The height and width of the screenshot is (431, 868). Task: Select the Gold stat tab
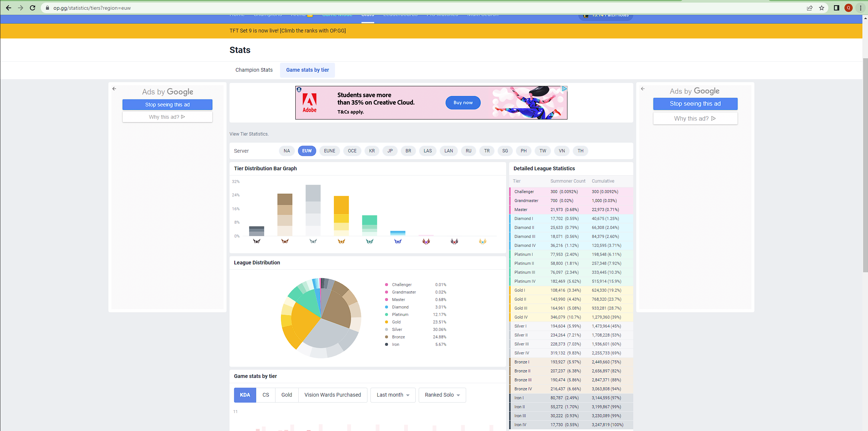pyautogui.click(x=287, y=395)
